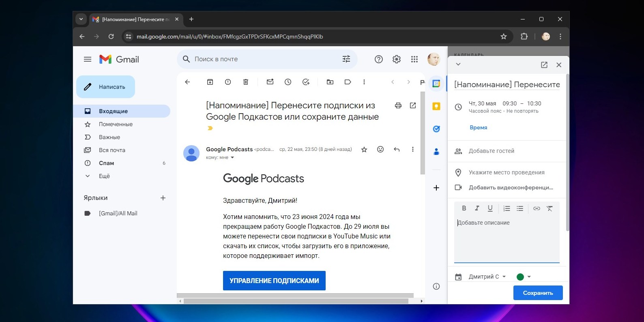Expand recipient details 'кому: мне'
The width and height of the screenshot is (644, 322).
[x=232, y=158]
